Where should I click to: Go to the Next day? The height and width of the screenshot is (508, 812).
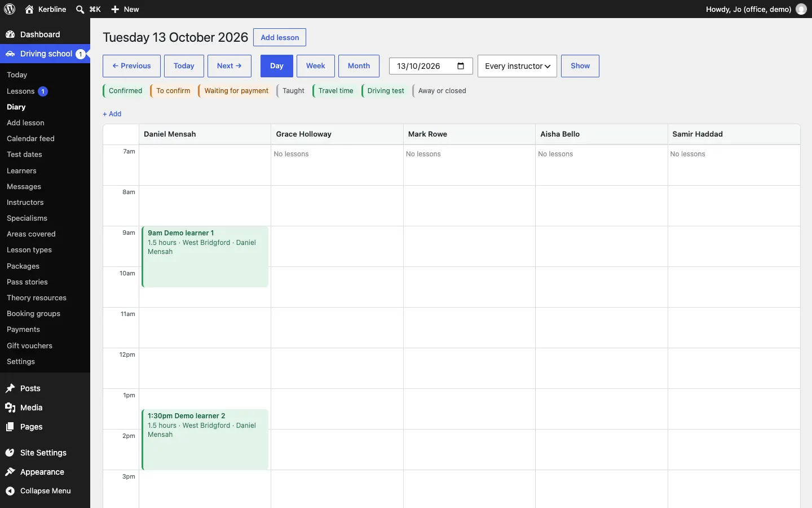pos(230,66)
